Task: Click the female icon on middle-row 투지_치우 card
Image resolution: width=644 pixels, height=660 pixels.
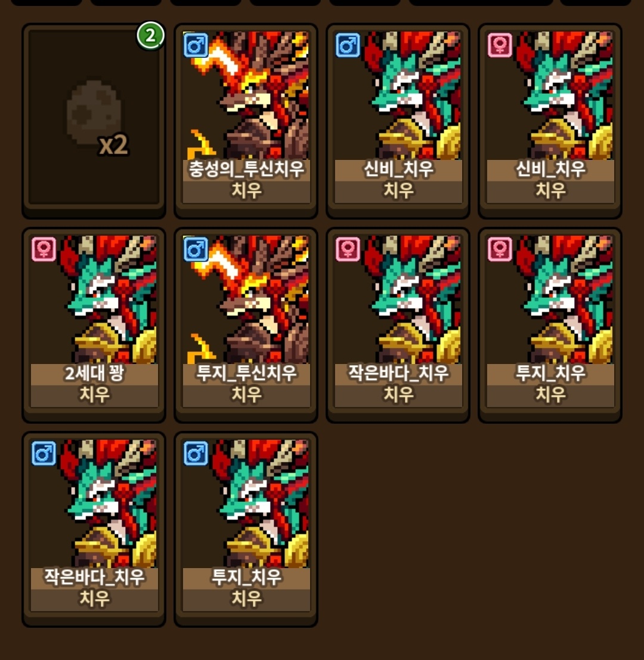Action: (x=500, y=249)
